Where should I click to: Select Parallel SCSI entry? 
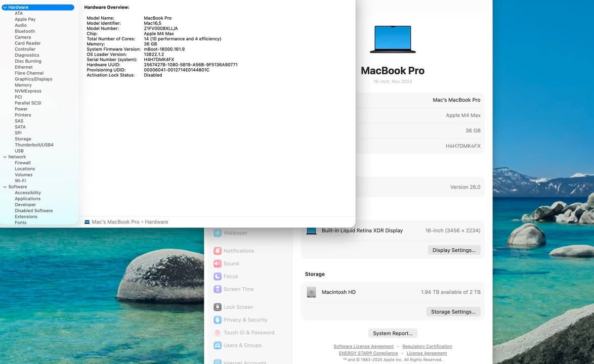pyautogui.click(x=28, y=103)
